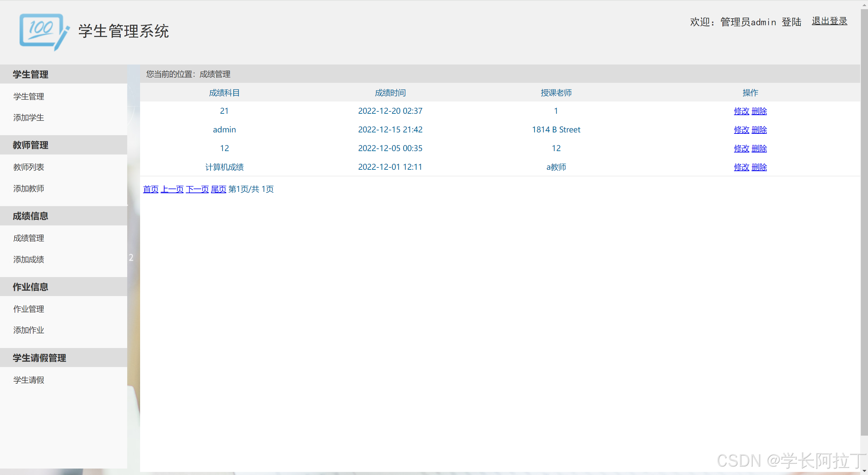Open 成绩管理 sidebar item
The width and height of the screenshot is (868, 475).
[29, 238]
